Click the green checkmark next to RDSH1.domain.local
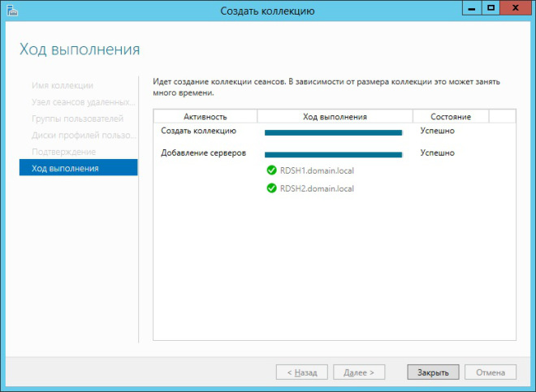Viewport: 536px width, 392px height. tap(272, 170)
